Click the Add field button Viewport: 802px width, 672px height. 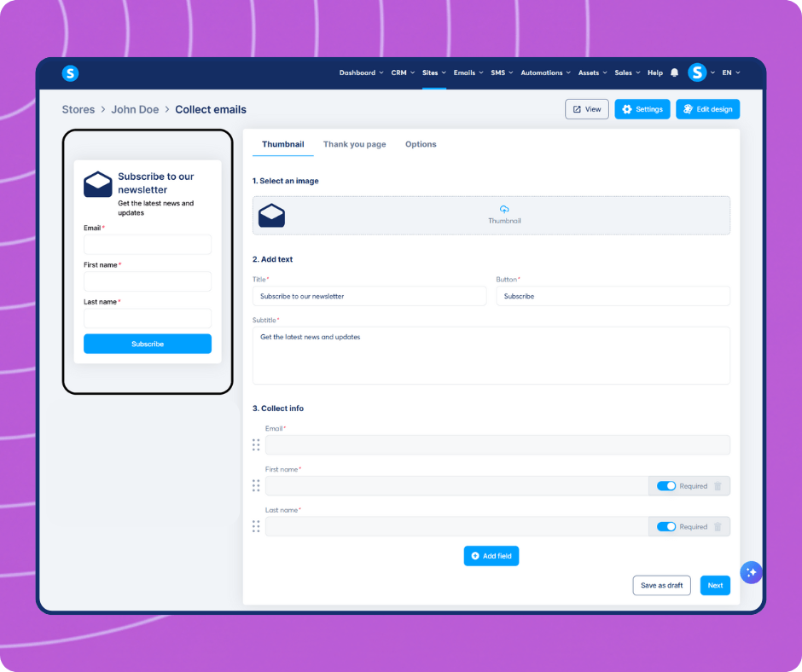[491, 556]
